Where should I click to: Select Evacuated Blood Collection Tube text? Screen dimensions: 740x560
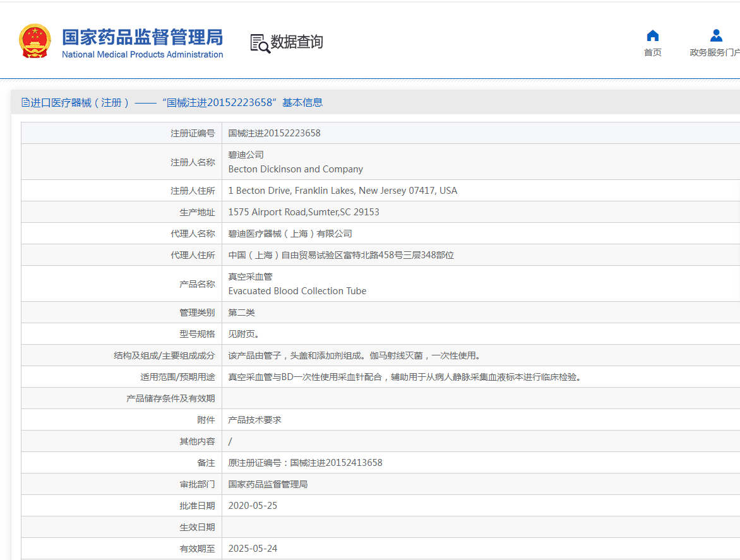(297, 291)
